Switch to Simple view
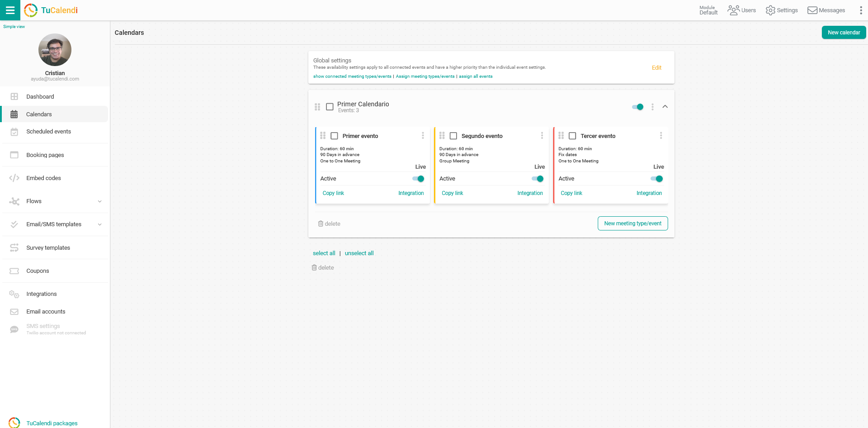This screenshot has width=868, height=428. pos(14,27)
